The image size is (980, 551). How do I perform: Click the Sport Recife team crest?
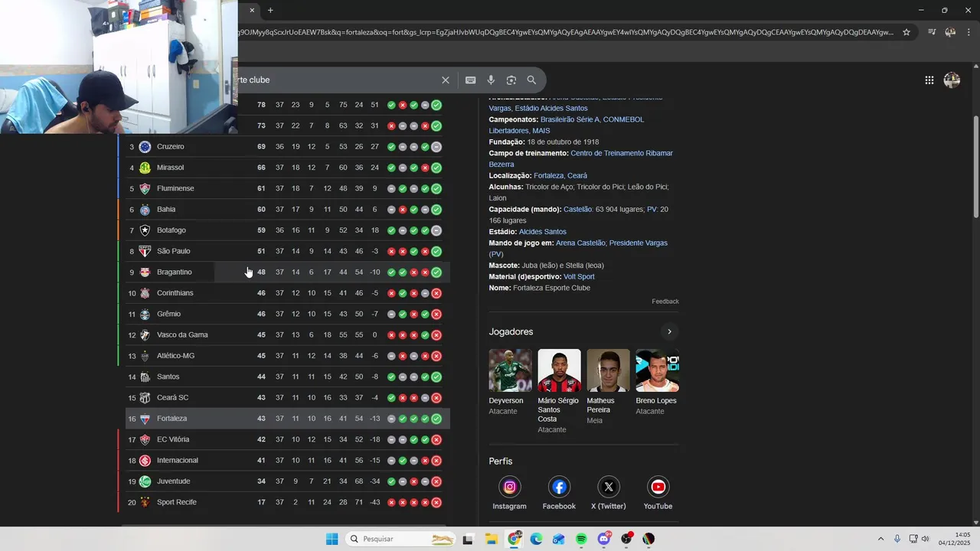click(x=145, y=502)
